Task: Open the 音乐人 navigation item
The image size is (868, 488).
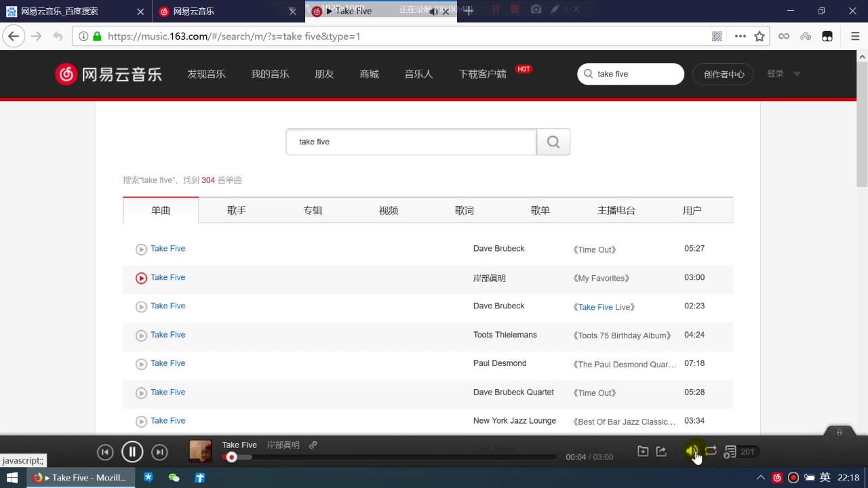Action: click(x=418, y=74)
